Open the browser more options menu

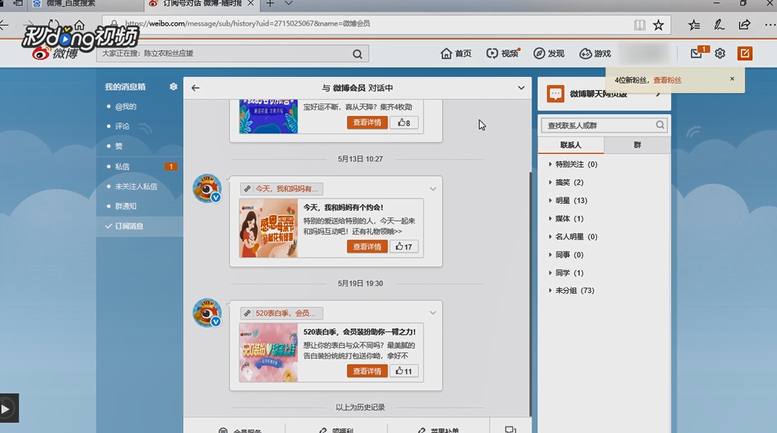pos(770,24)
